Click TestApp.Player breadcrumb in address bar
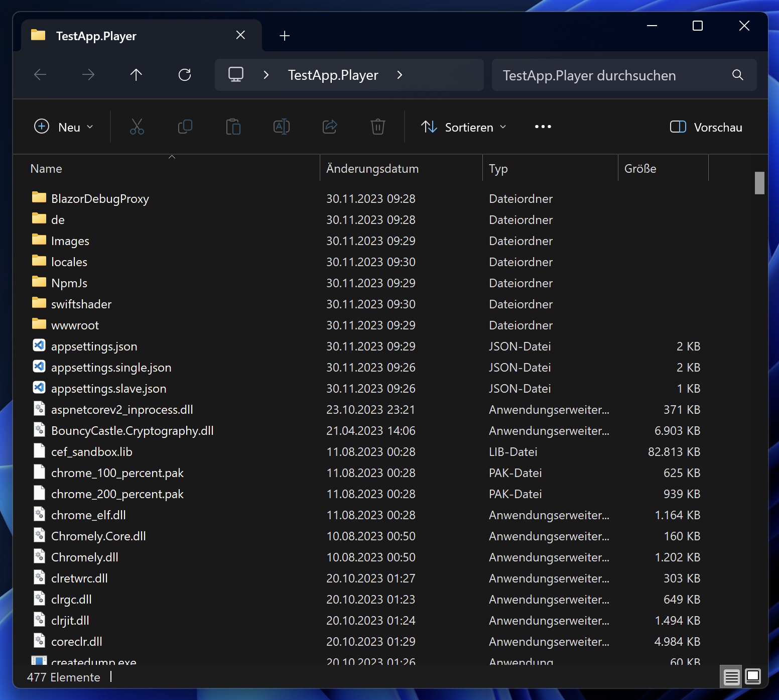 point(333,75)
